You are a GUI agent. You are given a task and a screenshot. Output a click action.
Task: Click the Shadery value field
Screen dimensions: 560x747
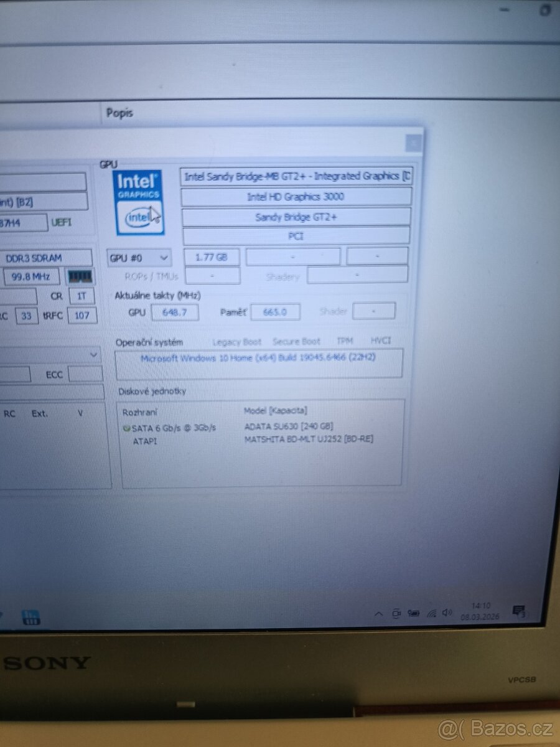click(x=358, y=274)
